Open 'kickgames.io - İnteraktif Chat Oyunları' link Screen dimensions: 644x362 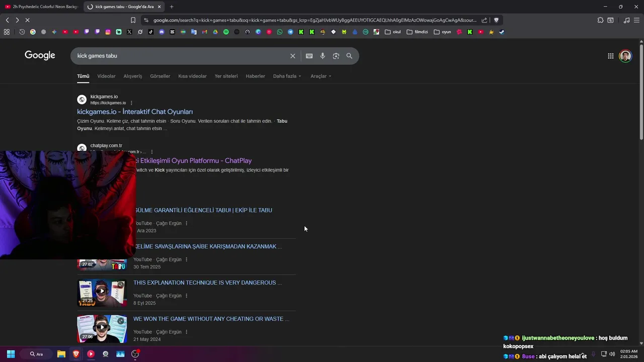pos(135,112)
